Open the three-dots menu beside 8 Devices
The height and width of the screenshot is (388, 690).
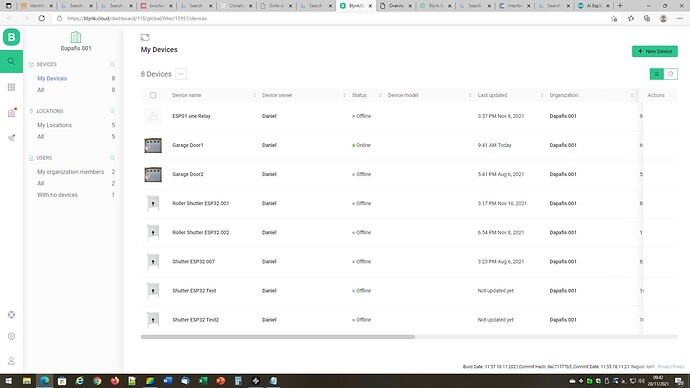coord(181,74)
